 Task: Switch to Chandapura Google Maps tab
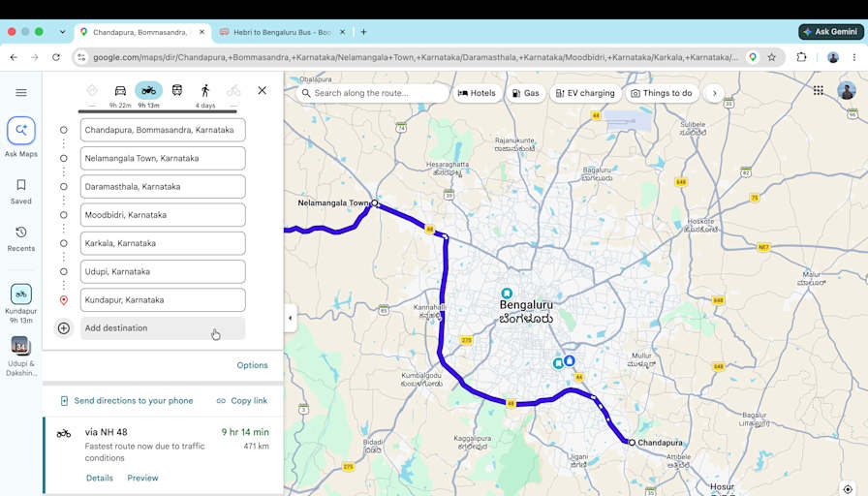pyautogui.click(x=141, y=32)
